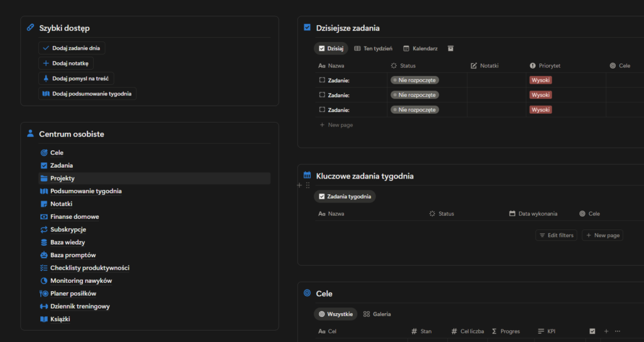The width and height of the screenshot is (644, 342).
Task: Click the checkbox icon next to Zadania link
Action: [44, 165]
